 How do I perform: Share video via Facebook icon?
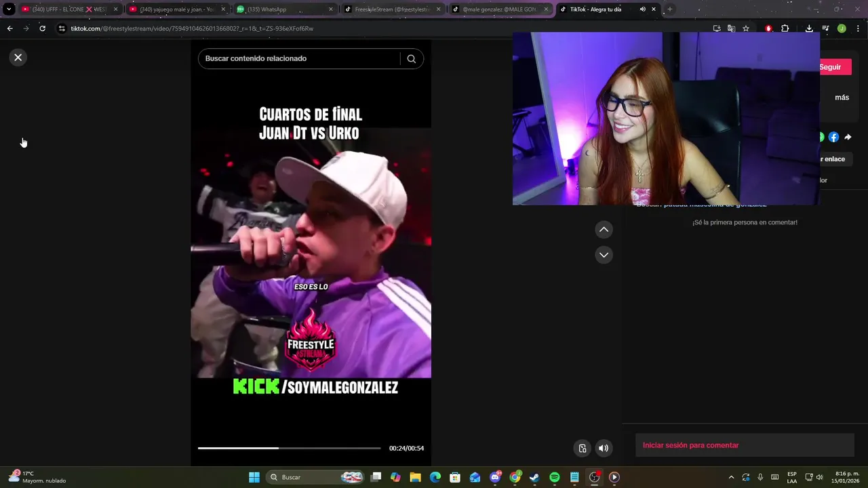(833, 137)
